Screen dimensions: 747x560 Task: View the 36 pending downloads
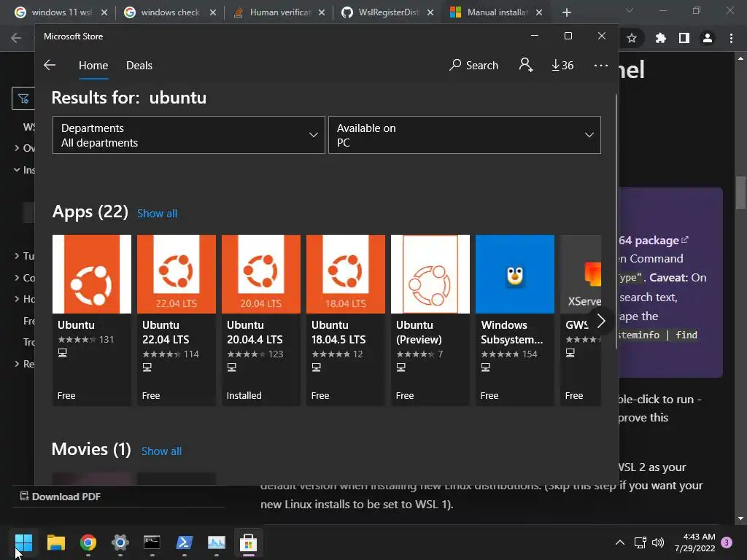click(x=562, y=65)
